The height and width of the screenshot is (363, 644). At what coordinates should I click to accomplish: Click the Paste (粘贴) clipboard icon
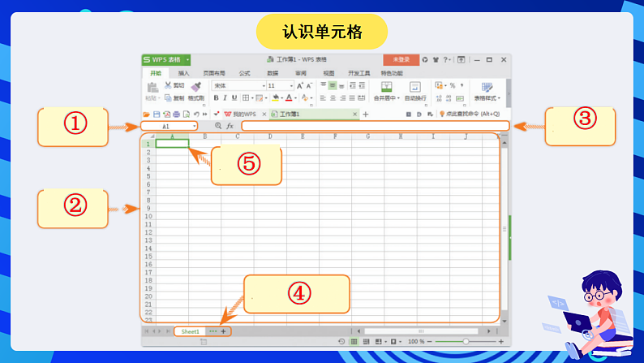[x=152, y=87]
